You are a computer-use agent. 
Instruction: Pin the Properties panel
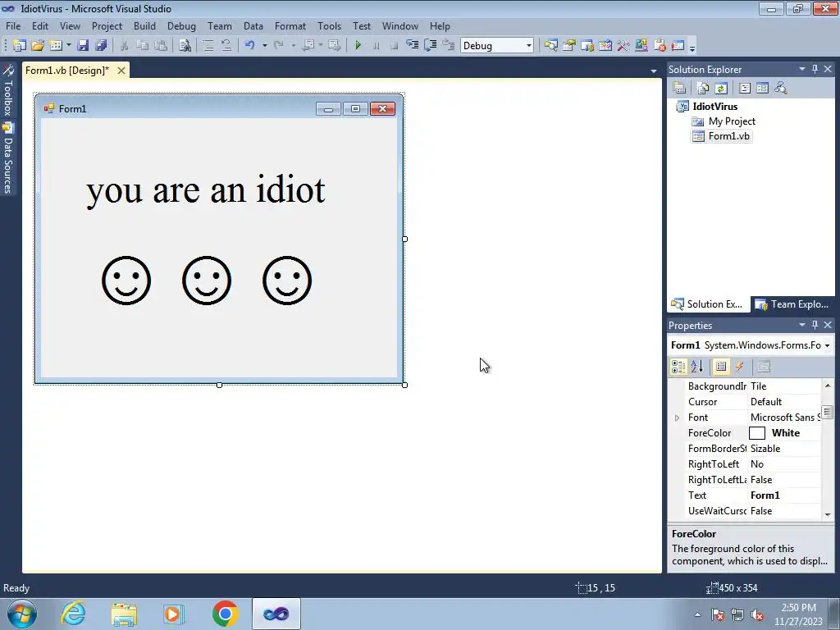(815, 325)
